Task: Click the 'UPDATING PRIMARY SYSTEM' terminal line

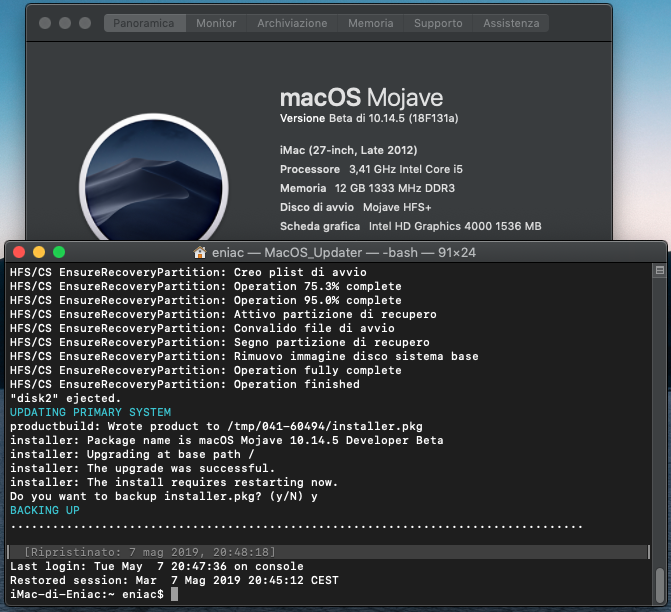Action: [x=90, y=412]
